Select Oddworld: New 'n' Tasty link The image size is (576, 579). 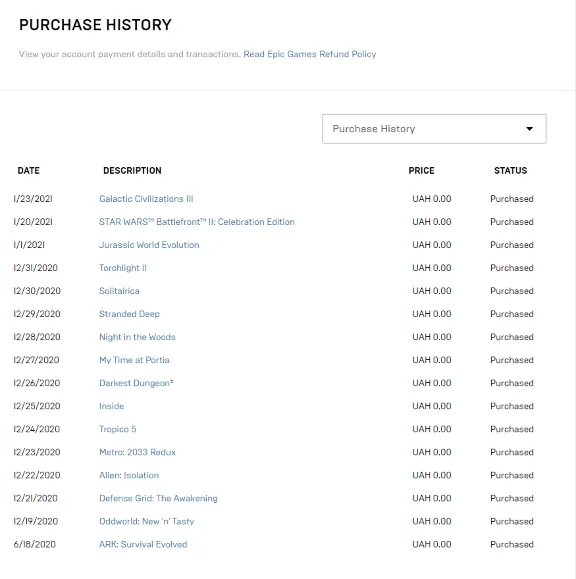[x=147, y=521]
